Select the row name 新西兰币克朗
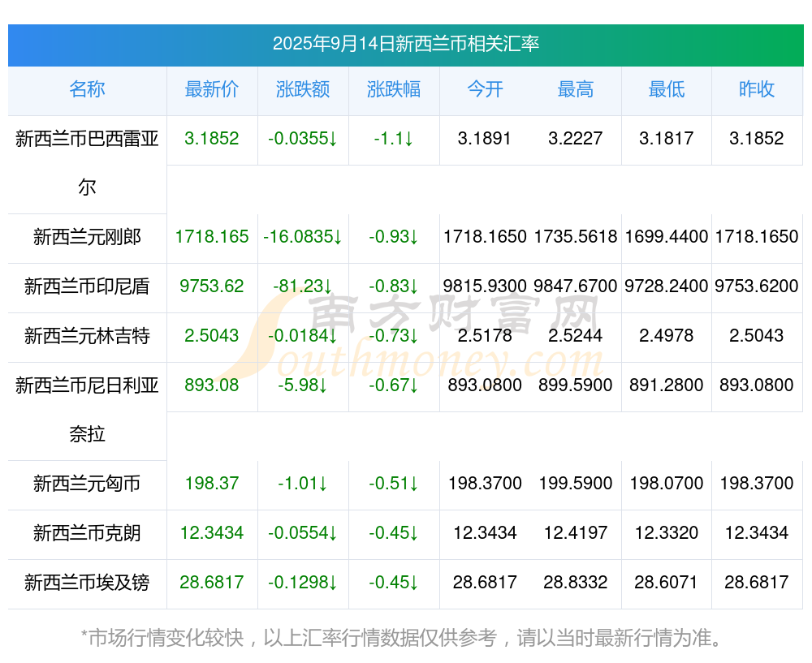Screen dimensions: 812x663 (x=87, y=533)
